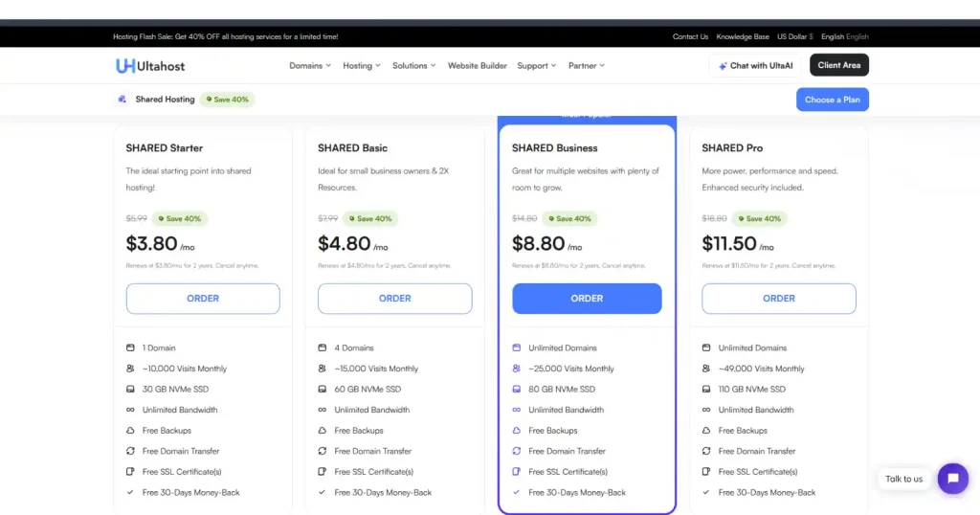980x515 pixels.
Task: Click the SHARED Business plan title
Action: pyautogui.click(x=554, y=148)
